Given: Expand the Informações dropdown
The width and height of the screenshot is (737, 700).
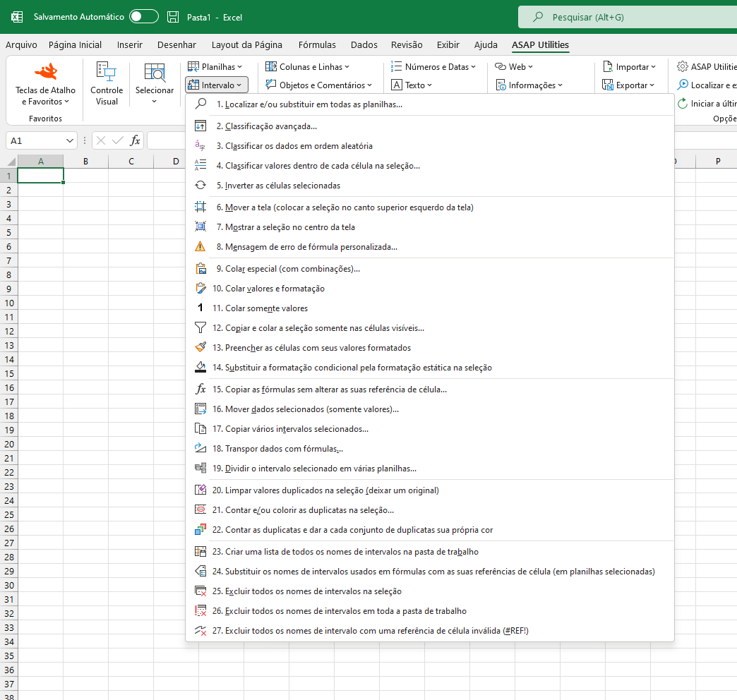Looking at the screenshot, I should coord(529,85).
